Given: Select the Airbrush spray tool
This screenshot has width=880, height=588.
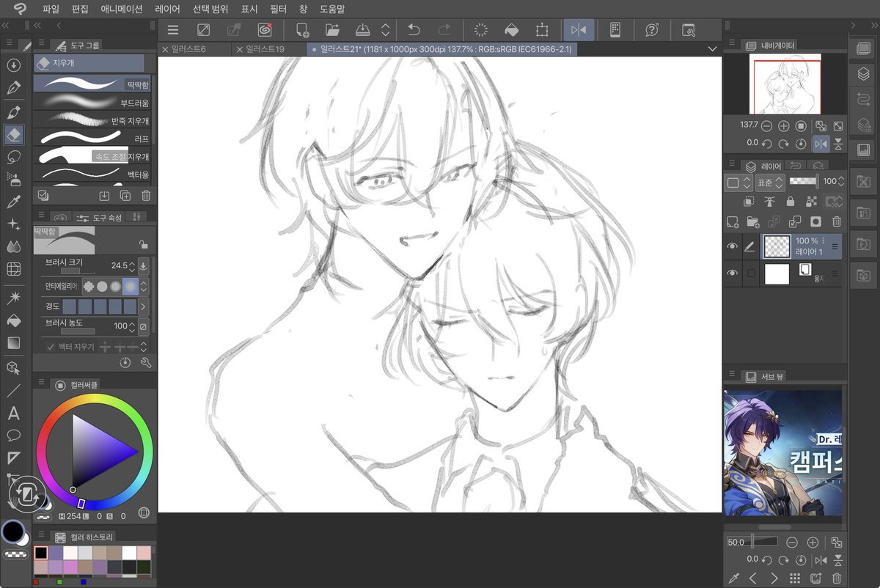Looking at the screenshot, I should pos(13,178).
